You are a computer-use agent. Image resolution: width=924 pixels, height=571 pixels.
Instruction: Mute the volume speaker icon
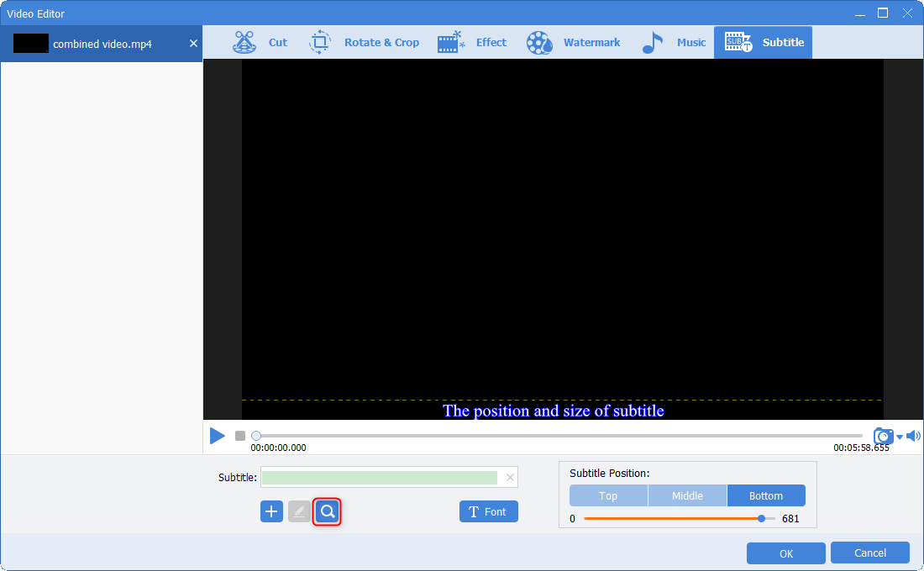[913, 436]
